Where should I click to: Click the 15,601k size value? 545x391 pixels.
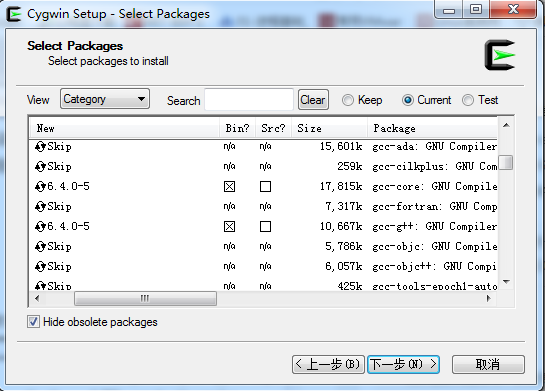[341, 147]
